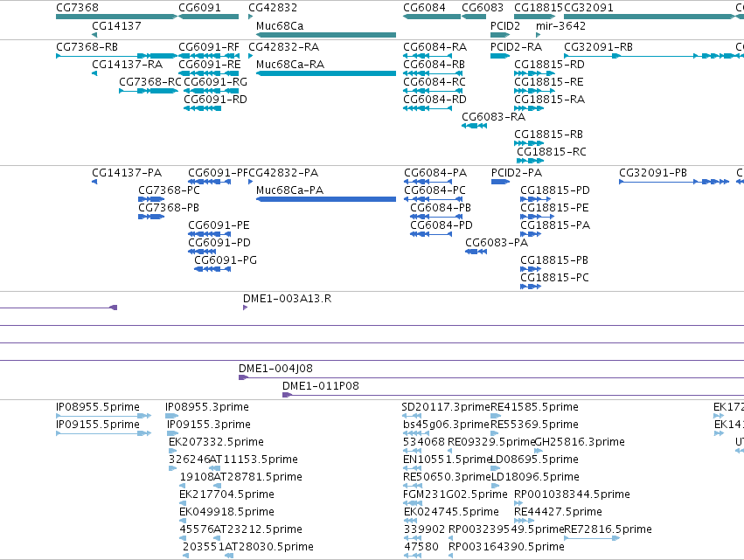Click protein label PCID2-PA
The height and width of the screenshot is (560, 744).
[516, 173]
